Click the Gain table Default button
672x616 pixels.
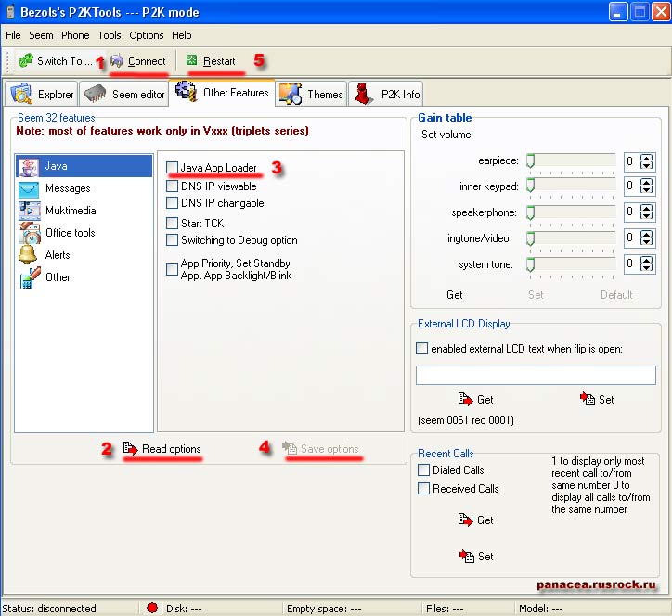tap(616, 294)
